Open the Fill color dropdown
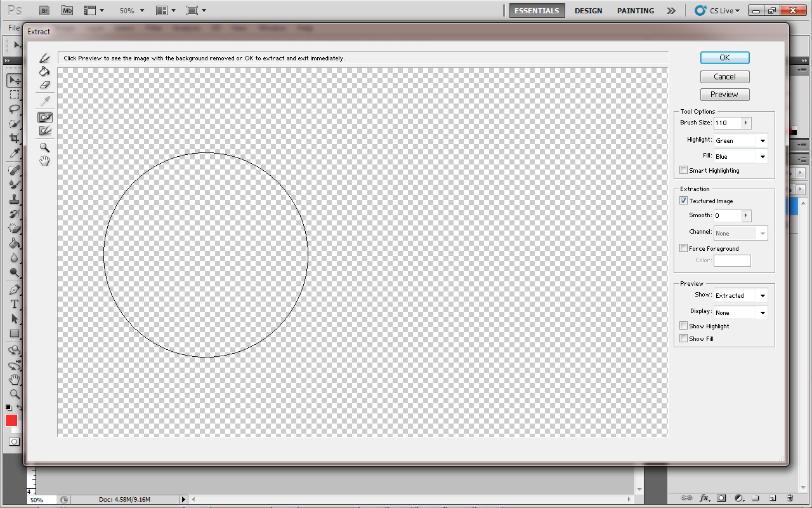Screen dimensions: 812x508 (763, 156)
